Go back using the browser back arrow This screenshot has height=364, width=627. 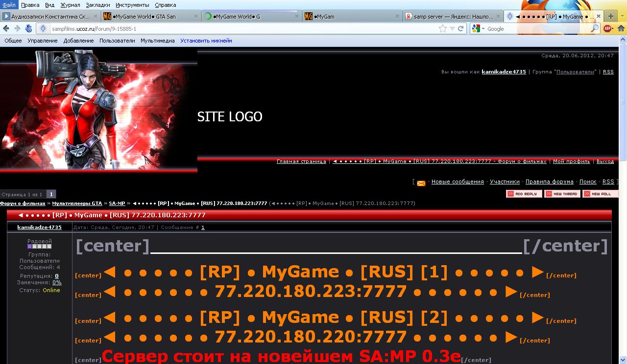point(6,28)
